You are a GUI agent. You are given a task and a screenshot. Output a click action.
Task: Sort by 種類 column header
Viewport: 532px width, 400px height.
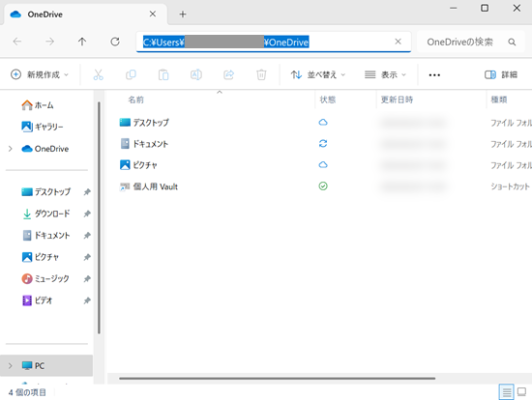click(499, 100)
